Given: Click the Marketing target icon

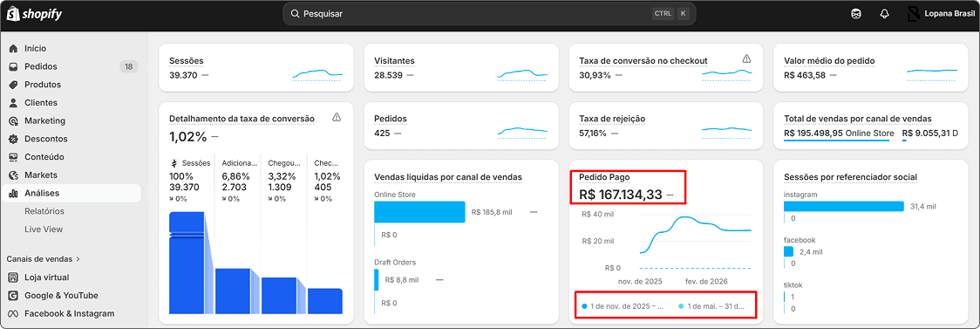Looking at the screenshot, I should [x=13, y=120].
